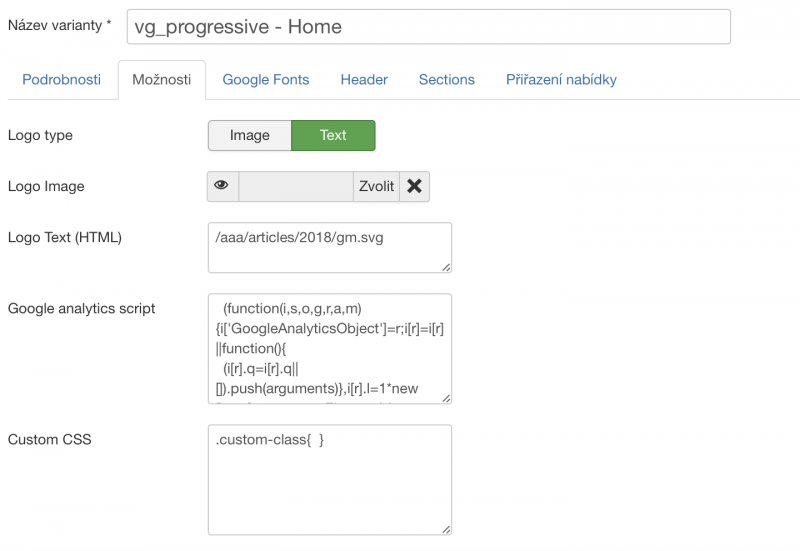This screenshot has height=551, width=800.
Task: Click the Custom CSS textarea resize handle
Action: pyautogui.click(x=446, y=530)
